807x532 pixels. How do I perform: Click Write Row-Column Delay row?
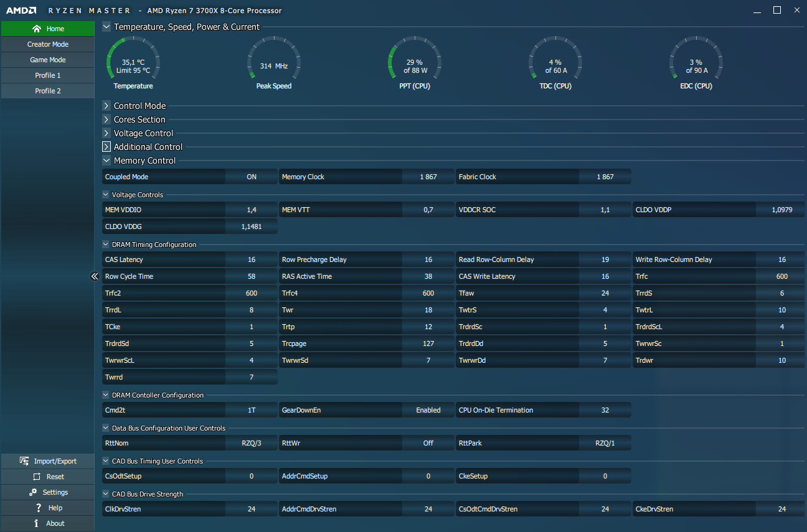click(719, 259)
